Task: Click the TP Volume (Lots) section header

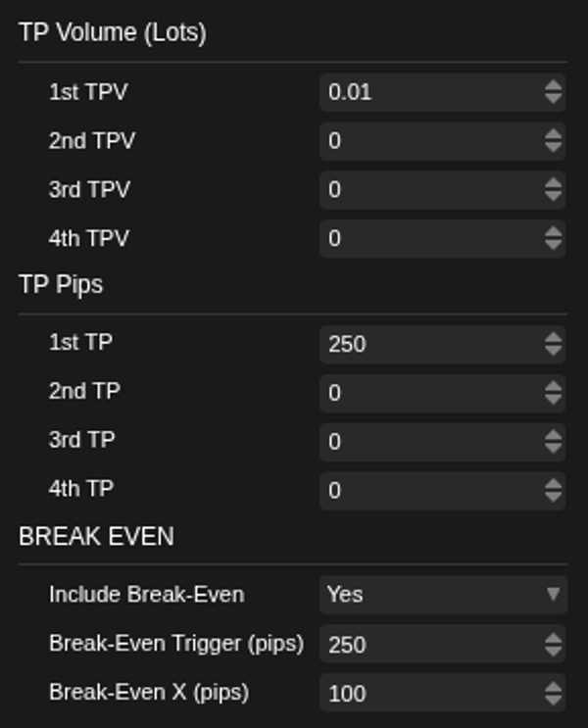Action: (x=113, y=32)
